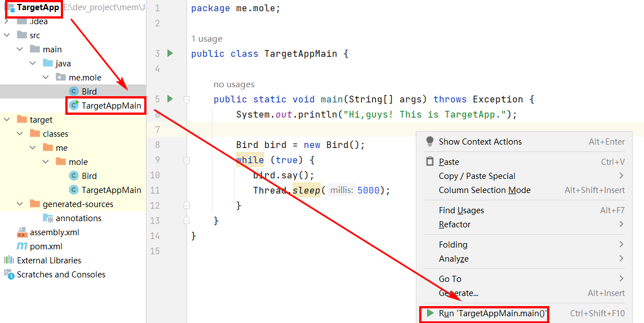Click the me.mole package icon
This screenshot has width=644, height=323.
click(x=61, y=77)
